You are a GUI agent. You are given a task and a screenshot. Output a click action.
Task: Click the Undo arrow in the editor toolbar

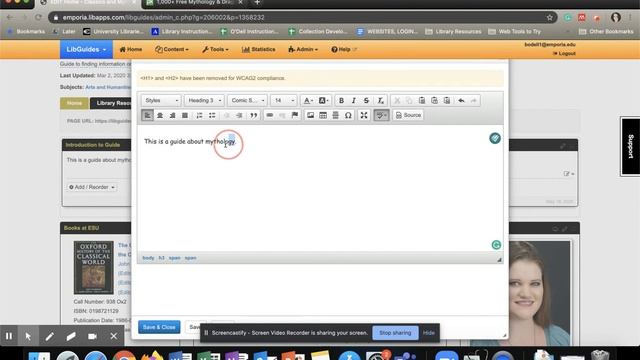click(461, 100)
